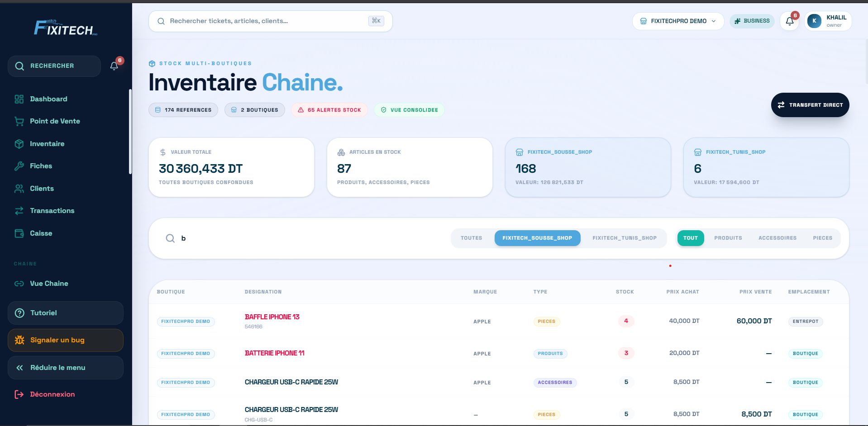Click magnifier icon in inventory filter search
This screenshot has height=426, width=868.
click(x=170, y=238)
